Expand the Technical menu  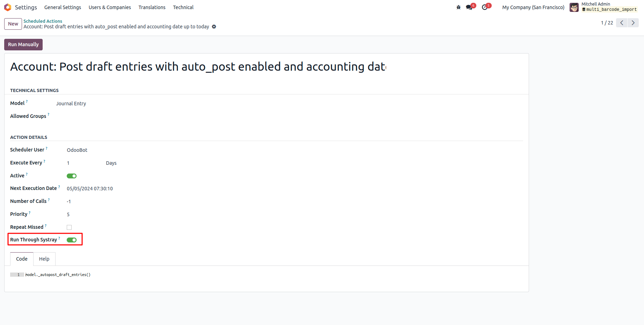pyautogui.click(x=183, y=7)
